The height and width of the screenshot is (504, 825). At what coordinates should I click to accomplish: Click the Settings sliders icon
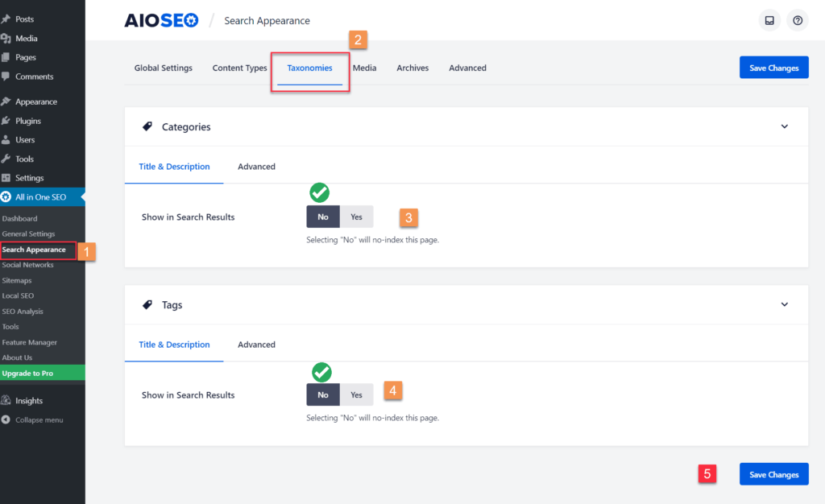(x=6, y=178)
